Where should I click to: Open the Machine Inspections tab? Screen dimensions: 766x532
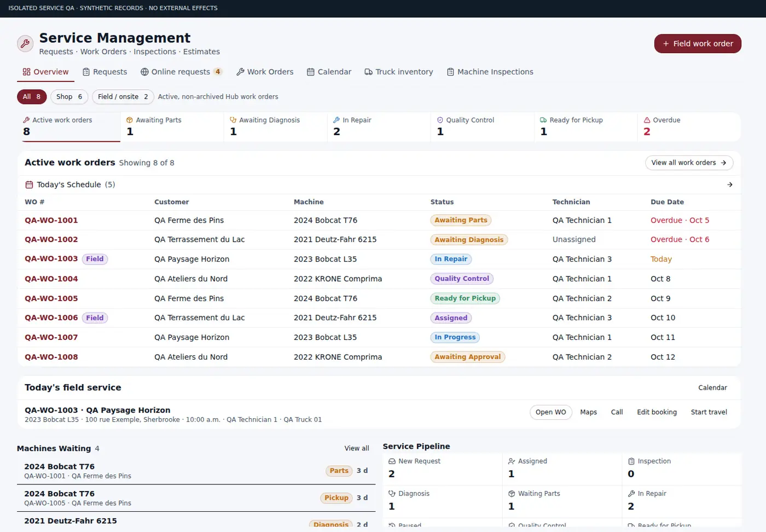tap(490, 72)
